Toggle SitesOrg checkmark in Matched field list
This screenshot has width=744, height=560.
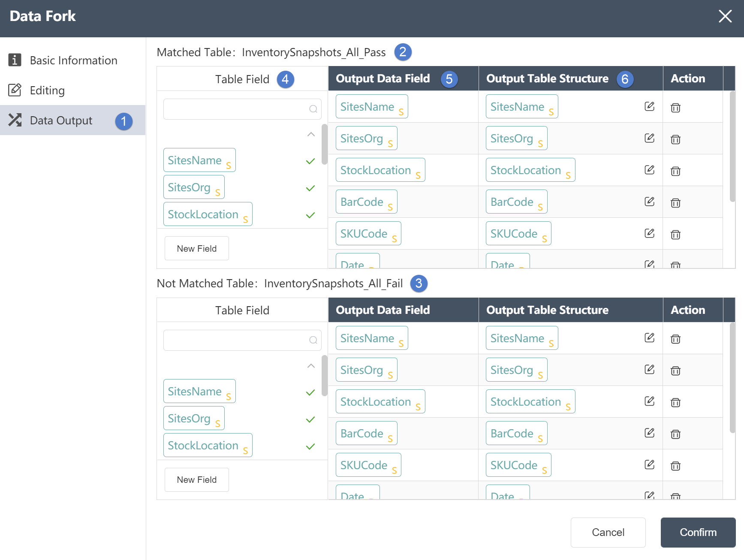pyautogui.click(x=310, y=188)
